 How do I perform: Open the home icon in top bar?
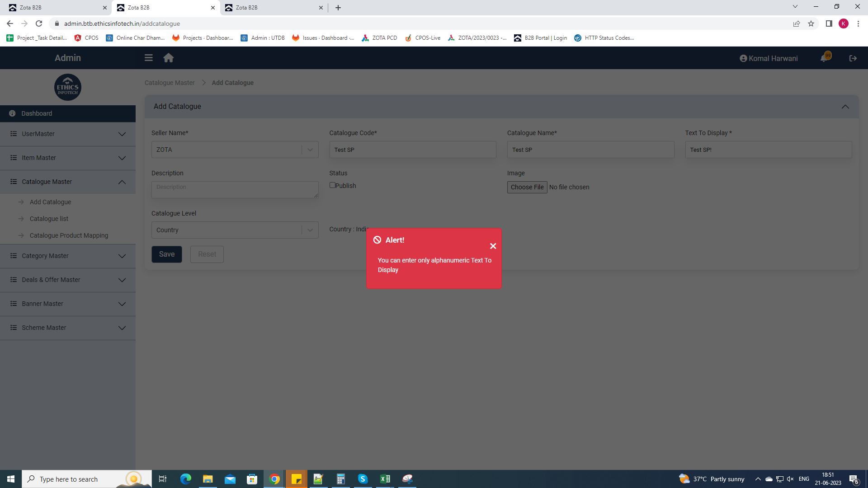[x=169, y=58]
